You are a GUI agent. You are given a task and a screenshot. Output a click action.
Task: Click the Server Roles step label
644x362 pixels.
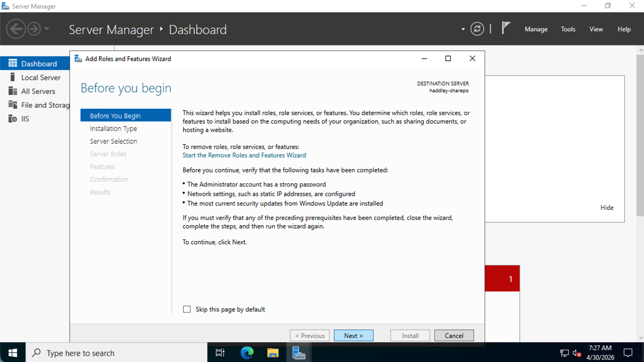(x=108, y=154)
